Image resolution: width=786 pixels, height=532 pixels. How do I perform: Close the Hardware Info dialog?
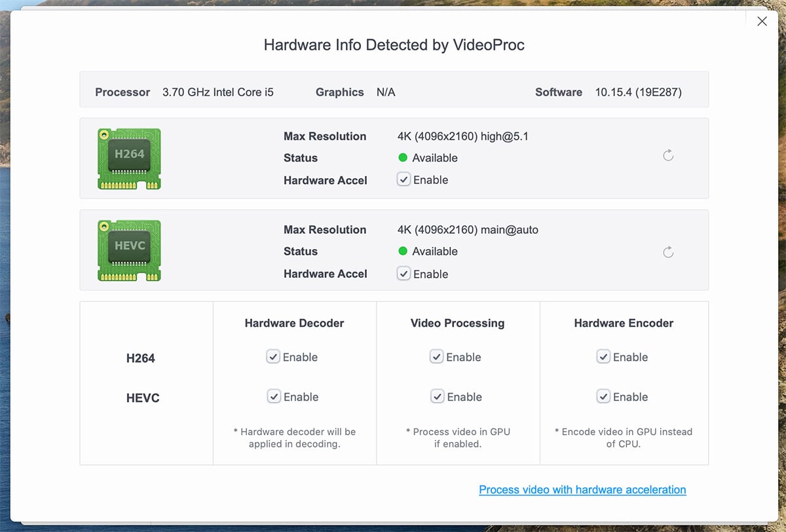pos(762,22)
